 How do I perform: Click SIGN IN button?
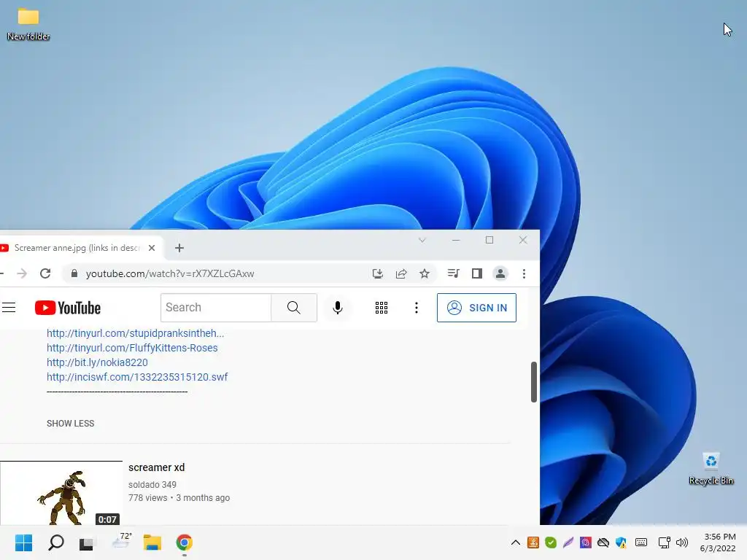(x=476, y=308)
